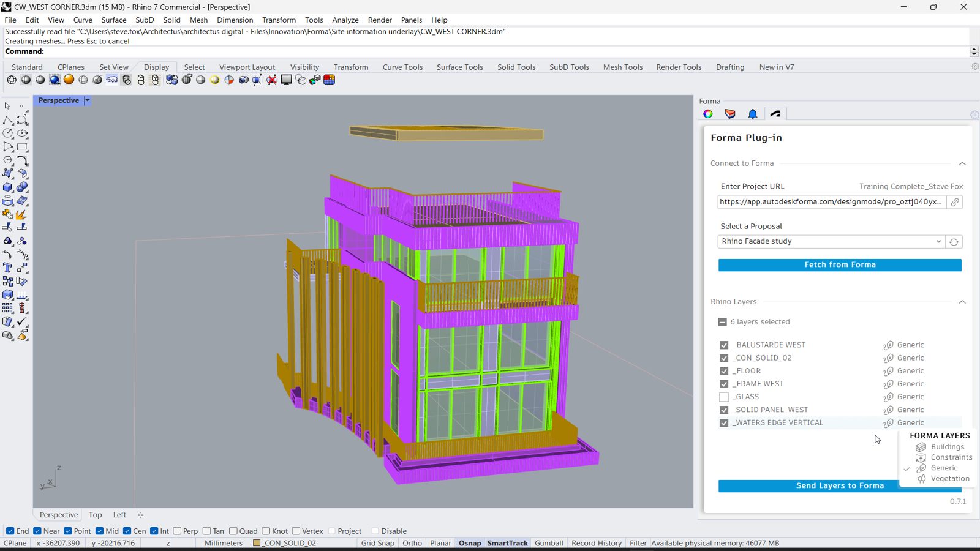Viewport: 980px width, 551px height.
Task: Refresh the proposal list
Action: click(954, 242)
